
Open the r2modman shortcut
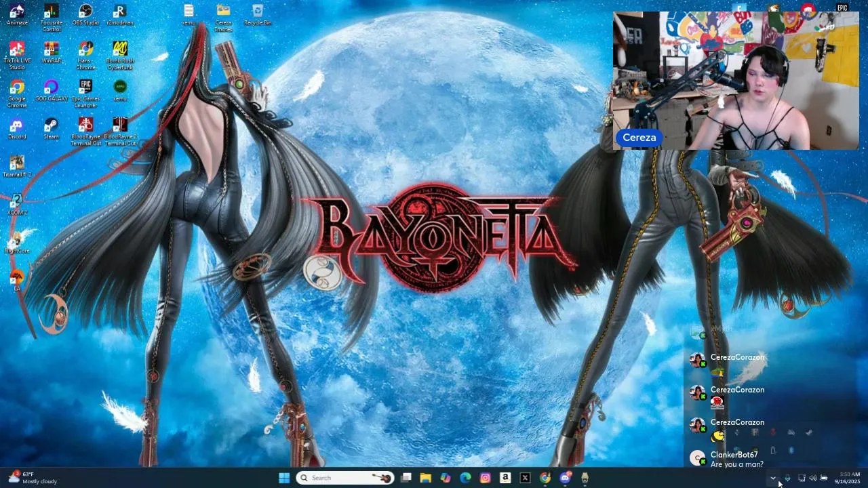point(120,15)
